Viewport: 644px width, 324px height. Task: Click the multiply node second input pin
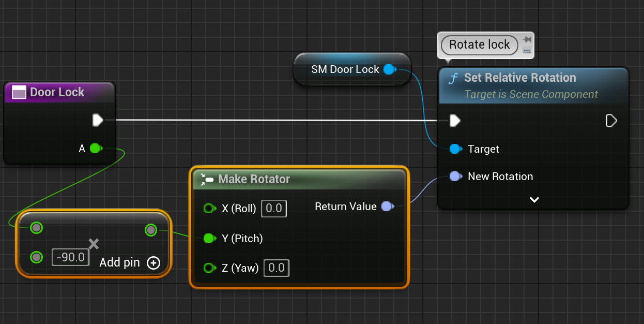[x=36, y=257]
